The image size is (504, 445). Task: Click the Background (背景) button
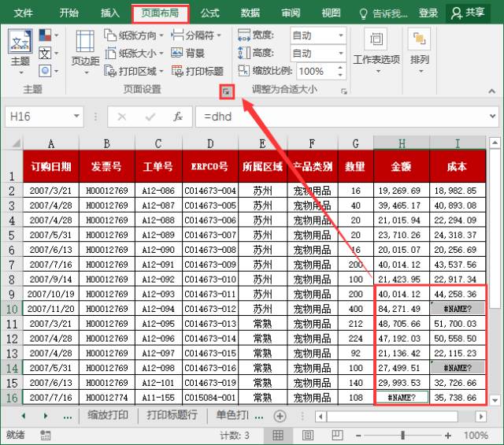coord(187,53)
